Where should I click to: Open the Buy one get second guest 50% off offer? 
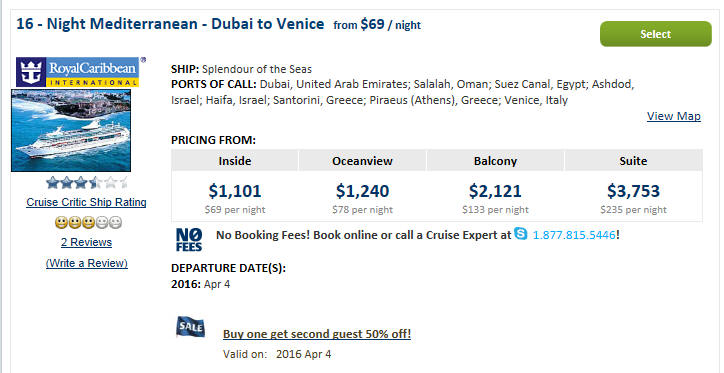pos(317,334)
